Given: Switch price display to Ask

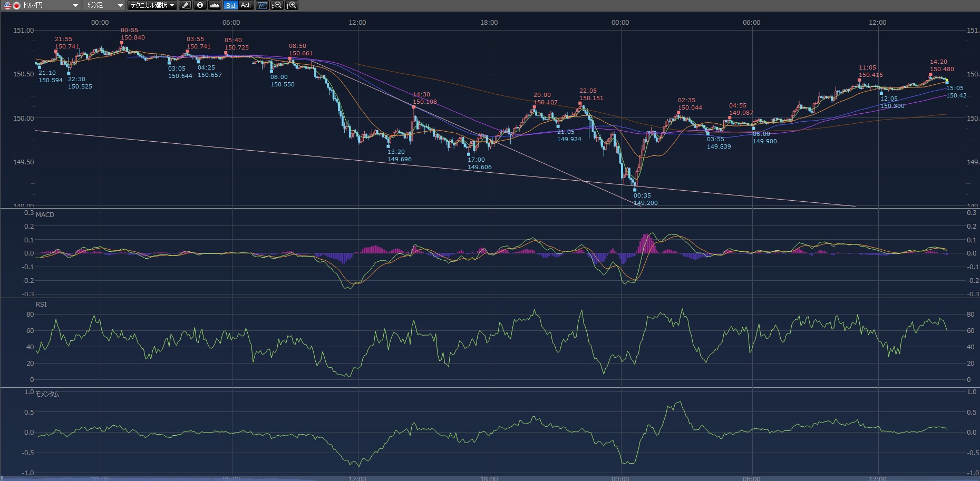Looking at the screenshot, I should click(x=246, y=5).
